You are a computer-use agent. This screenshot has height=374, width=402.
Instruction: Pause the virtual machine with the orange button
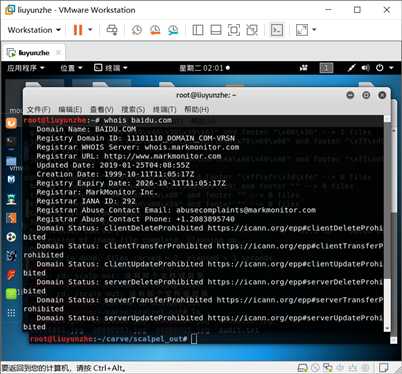click(78, 30)
